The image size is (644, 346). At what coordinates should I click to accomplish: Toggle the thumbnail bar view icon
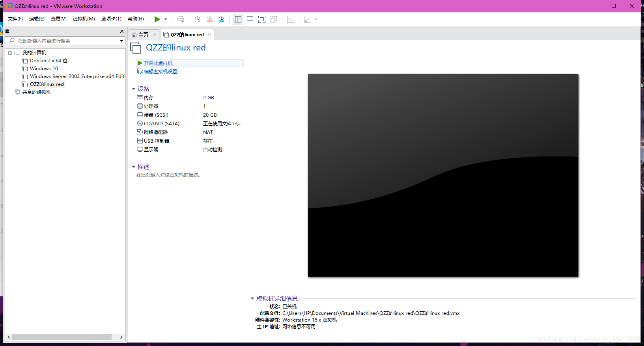pos(250,19)
